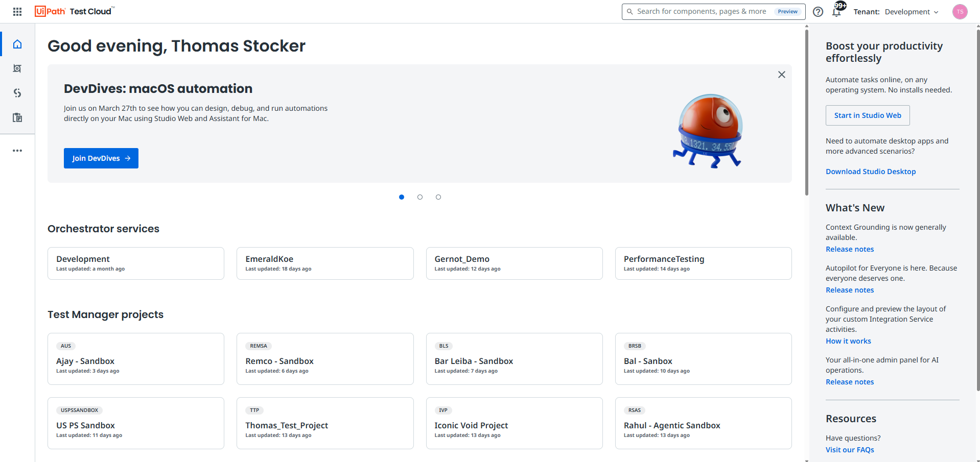
Task: Open the Thomas_Test_Project card
Action: pos(325,423)
